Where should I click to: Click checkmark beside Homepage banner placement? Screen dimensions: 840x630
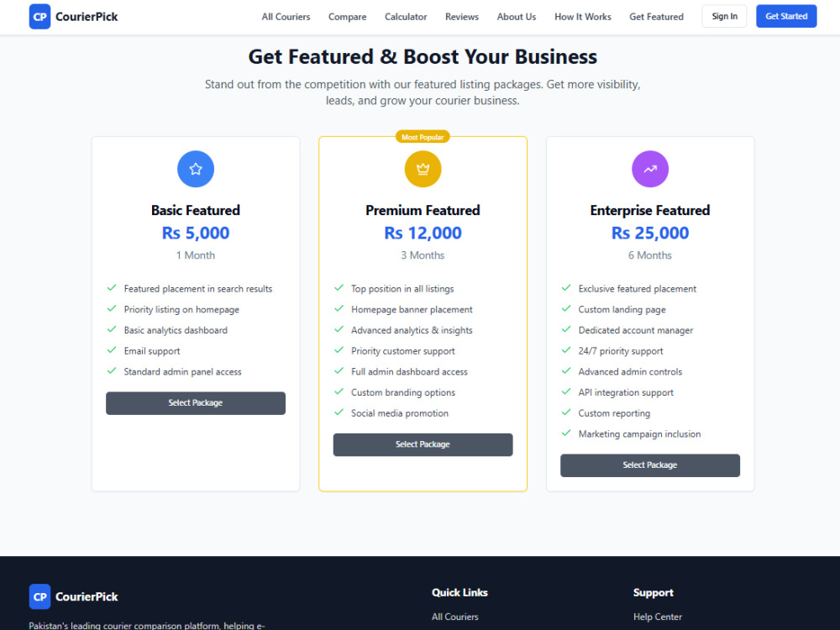pyautogui.click(x=339, y=309)
